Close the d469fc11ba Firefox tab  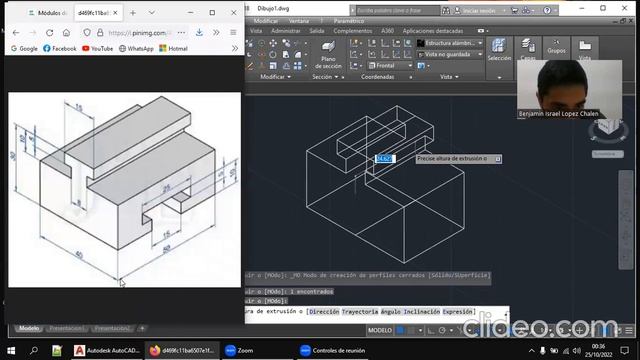click(x=115, y=13)
